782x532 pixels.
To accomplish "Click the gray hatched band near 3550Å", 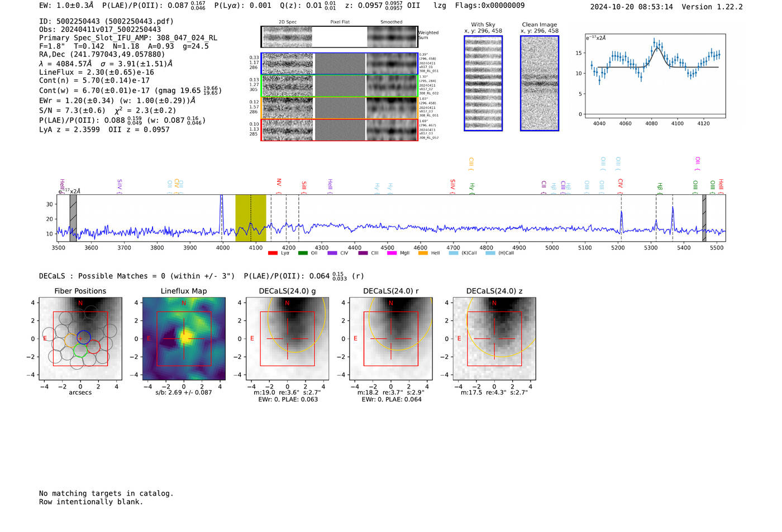I will coord(73,218).
